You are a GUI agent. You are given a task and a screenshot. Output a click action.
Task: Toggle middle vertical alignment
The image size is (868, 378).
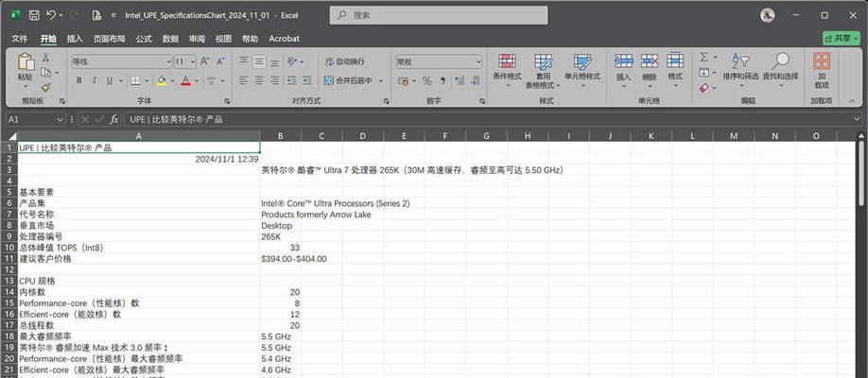[x=259, y=61]
